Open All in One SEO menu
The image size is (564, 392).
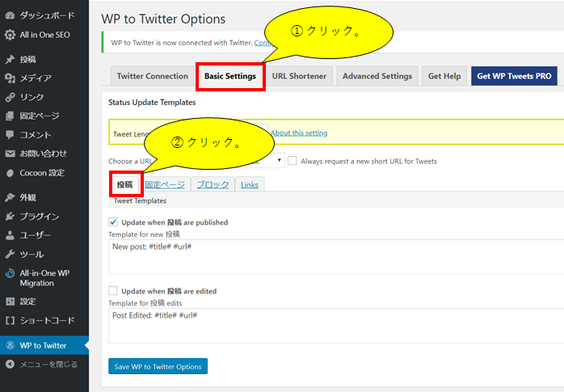[44, 35]
